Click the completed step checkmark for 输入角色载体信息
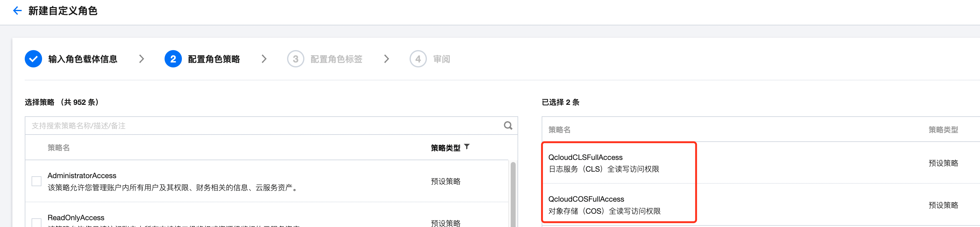Image resolution: width=980 pixels, height=227 pixels. (x=33, y=59)
